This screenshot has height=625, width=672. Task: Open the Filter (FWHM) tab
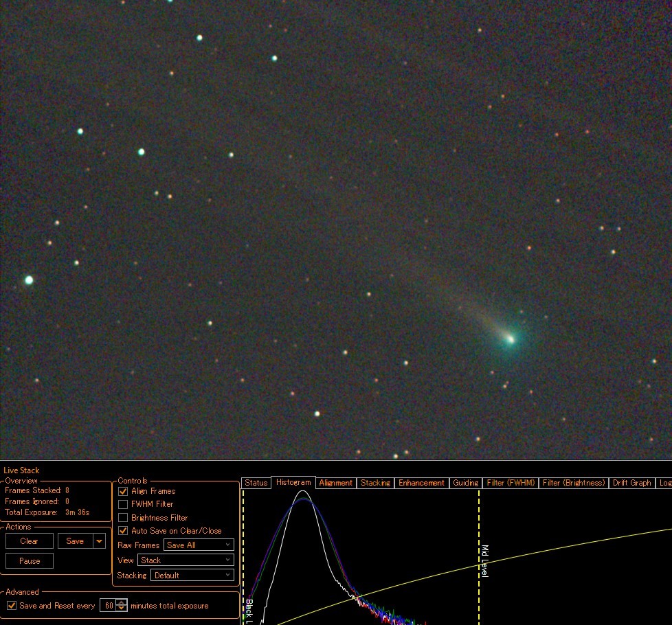[x=511, y=483]
